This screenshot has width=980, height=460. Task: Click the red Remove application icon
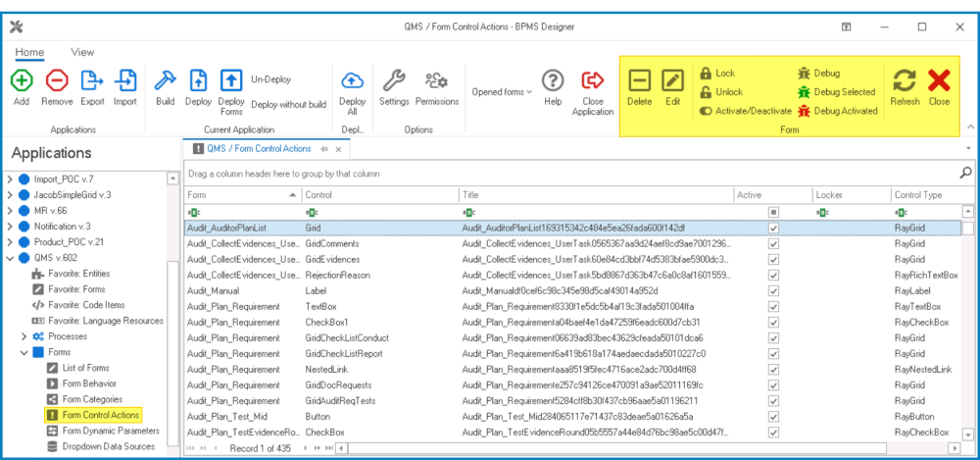57,80
